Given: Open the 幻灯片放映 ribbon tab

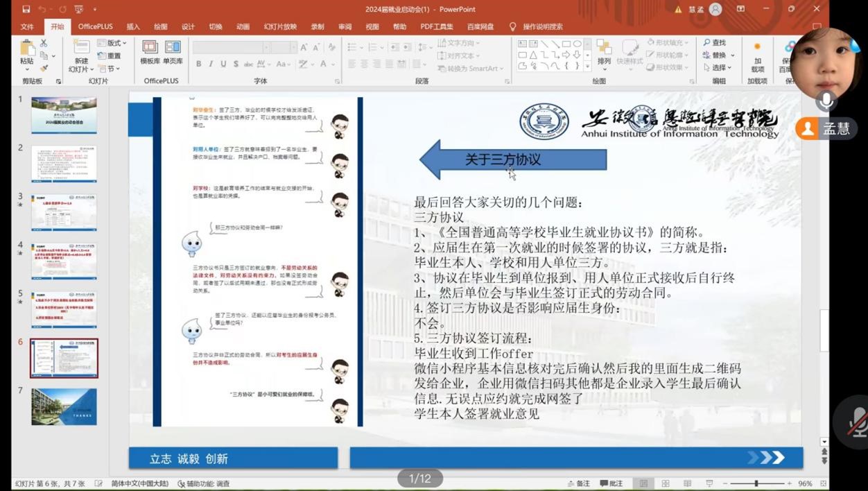Looking at the screenshot, I should point(280,26).
